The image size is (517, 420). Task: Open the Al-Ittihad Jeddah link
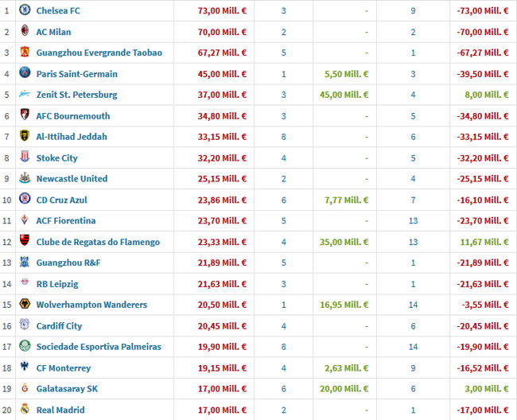coord(72,137)
